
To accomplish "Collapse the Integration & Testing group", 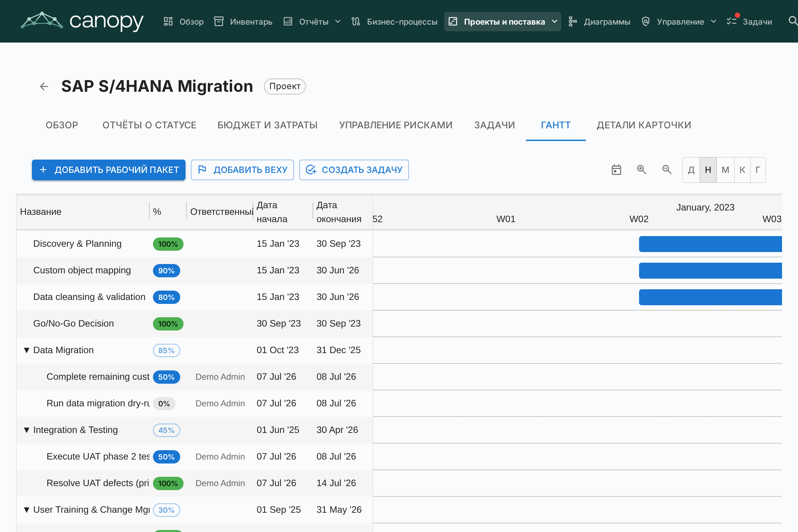I will pos(27,430).
